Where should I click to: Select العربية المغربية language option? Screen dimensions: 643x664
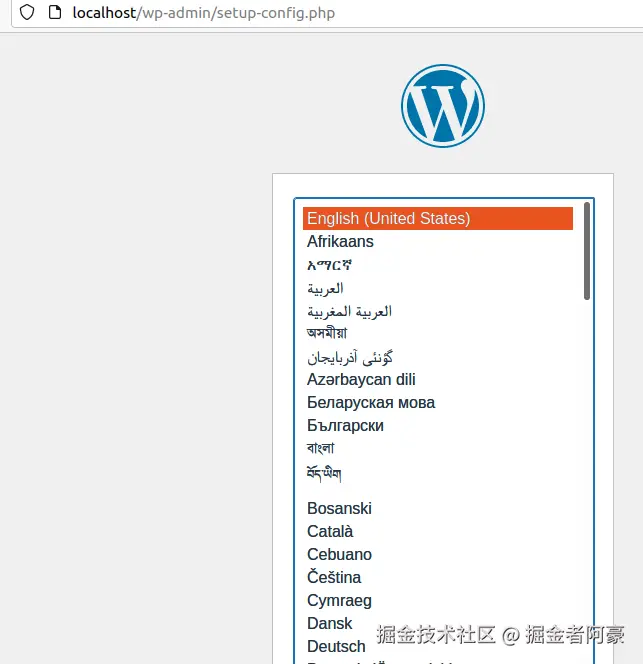tap(438, 311)
